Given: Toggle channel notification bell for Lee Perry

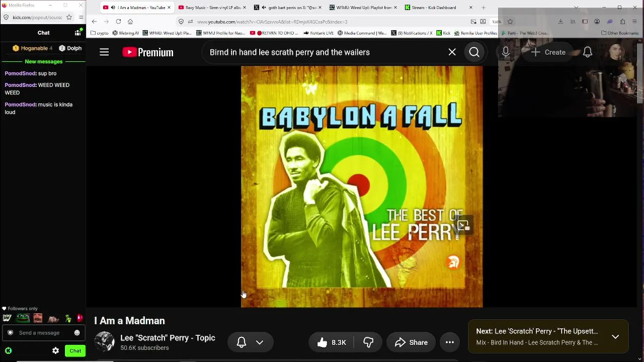Looking at the screenshot, I should tap(242, 342).
